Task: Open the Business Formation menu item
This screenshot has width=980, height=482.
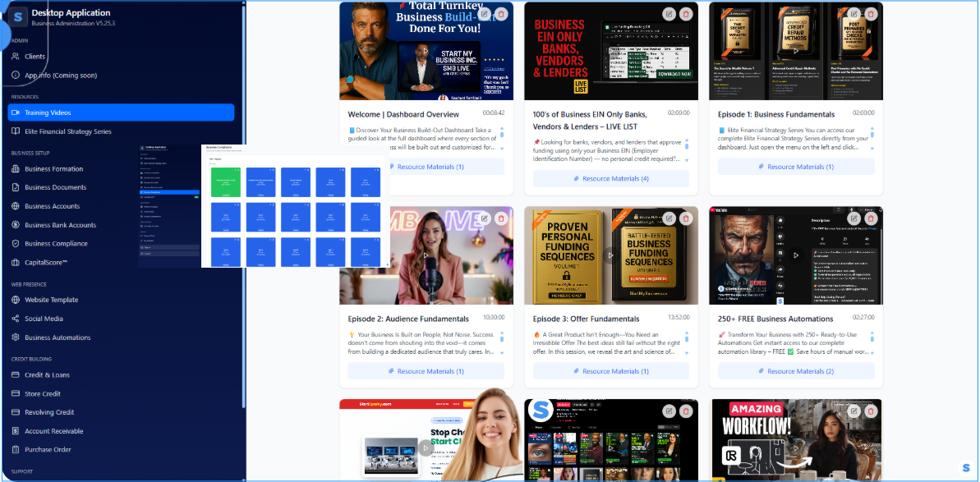Action: pos(53,169)
